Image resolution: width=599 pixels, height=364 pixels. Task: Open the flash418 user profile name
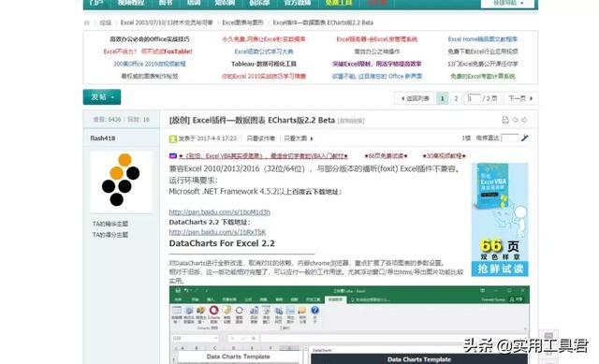pos(103,138)
